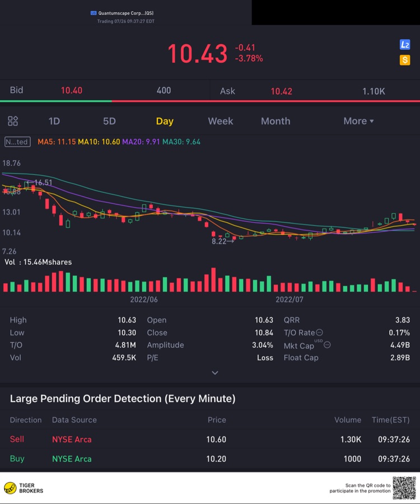420x504 pixels.
Task: Select the Buy NYSE Arca order row
Action: point(210,459)
